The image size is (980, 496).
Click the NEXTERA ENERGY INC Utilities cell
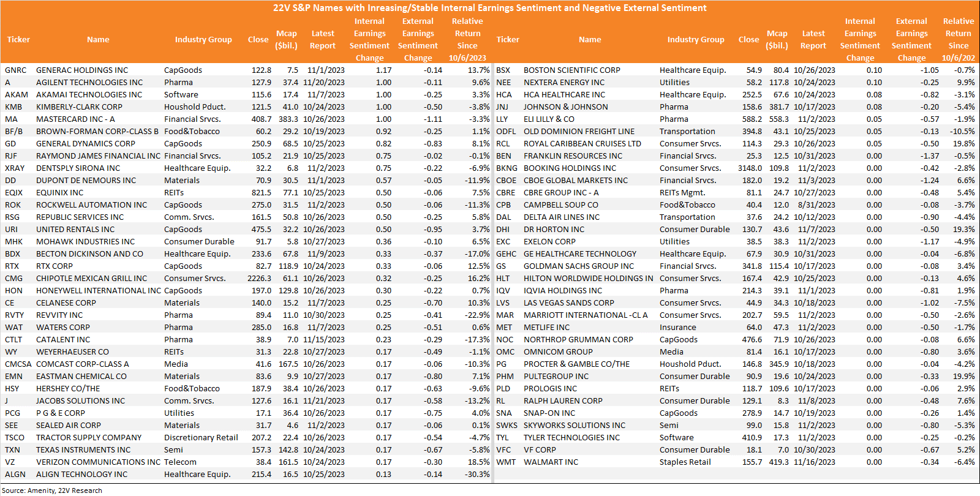pyautogui.click(x=674, y=83)
